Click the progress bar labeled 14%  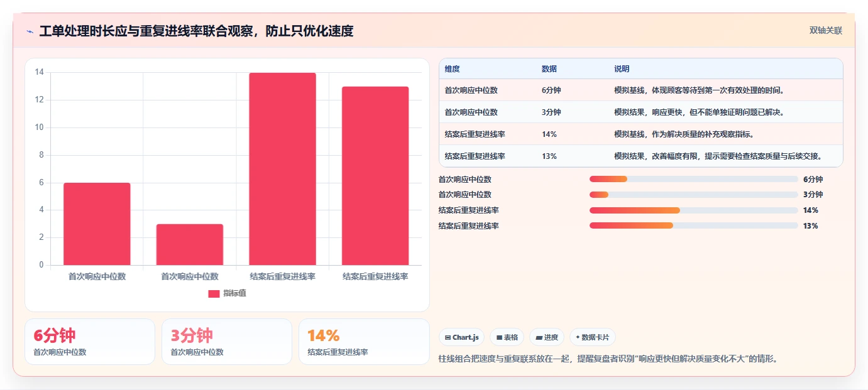click(694, 210)
